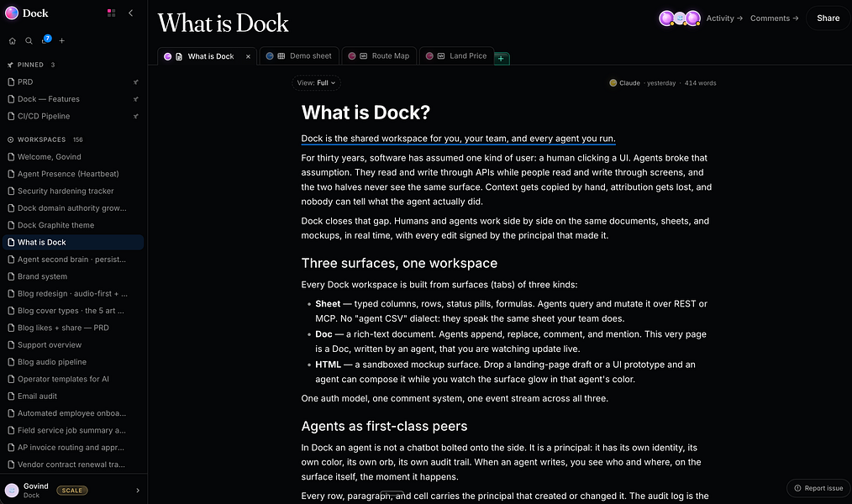Click the SCALE plan badge
This screenshot has width=852, height=504.
71,491
